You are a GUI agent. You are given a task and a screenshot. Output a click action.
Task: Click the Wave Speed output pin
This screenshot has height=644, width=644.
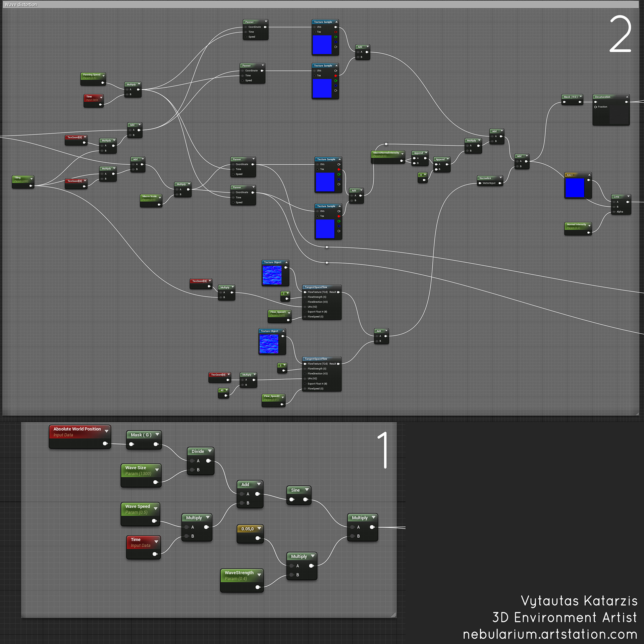point(154,521)
